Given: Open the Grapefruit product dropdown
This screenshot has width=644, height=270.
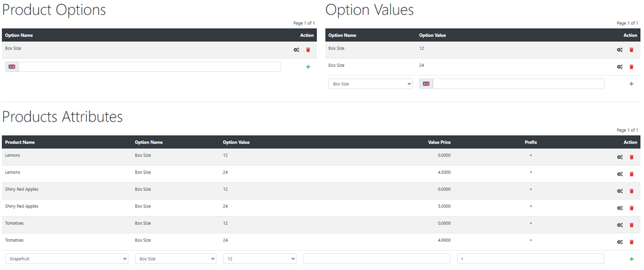Looking at the screenshot, I should tap(66, 259).
